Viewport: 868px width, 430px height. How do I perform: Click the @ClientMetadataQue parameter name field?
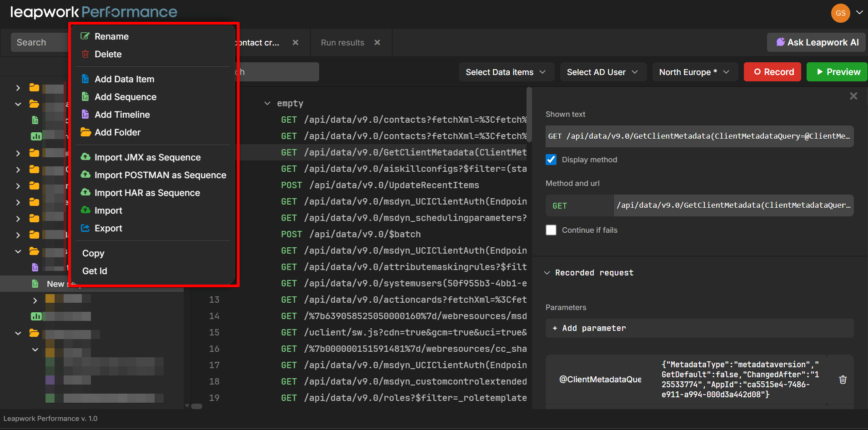600,380
